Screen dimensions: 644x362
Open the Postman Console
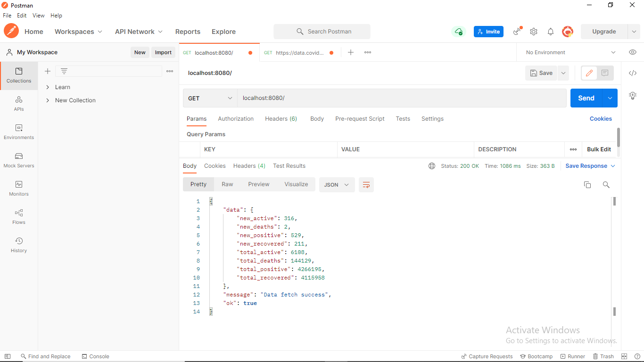click(x=95, y=356)
